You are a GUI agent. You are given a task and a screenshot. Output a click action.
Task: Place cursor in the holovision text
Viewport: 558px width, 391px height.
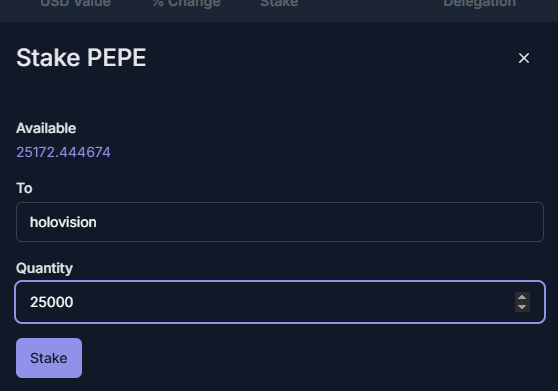[63, 222]
